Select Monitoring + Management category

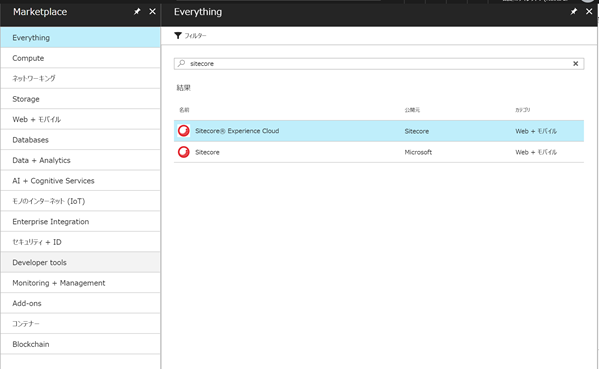pos(80,283)
